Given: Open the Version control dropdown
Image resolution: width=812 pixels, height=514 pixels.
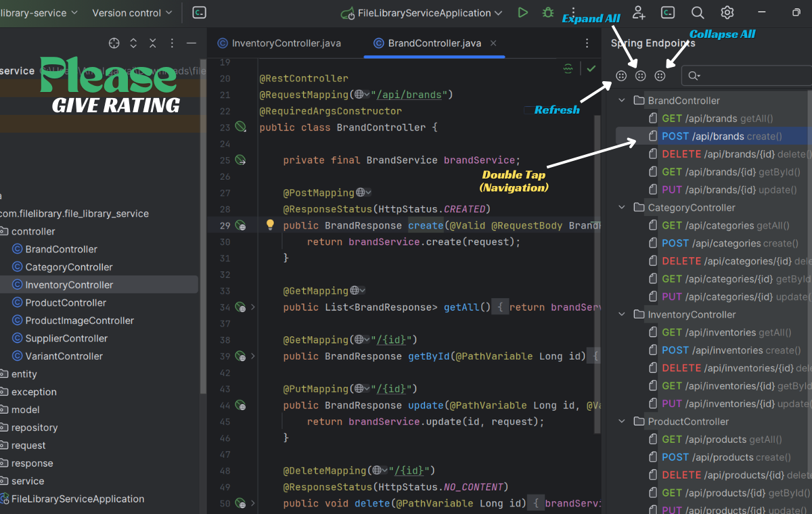Looking at the screenshot, I should point(133,13).
